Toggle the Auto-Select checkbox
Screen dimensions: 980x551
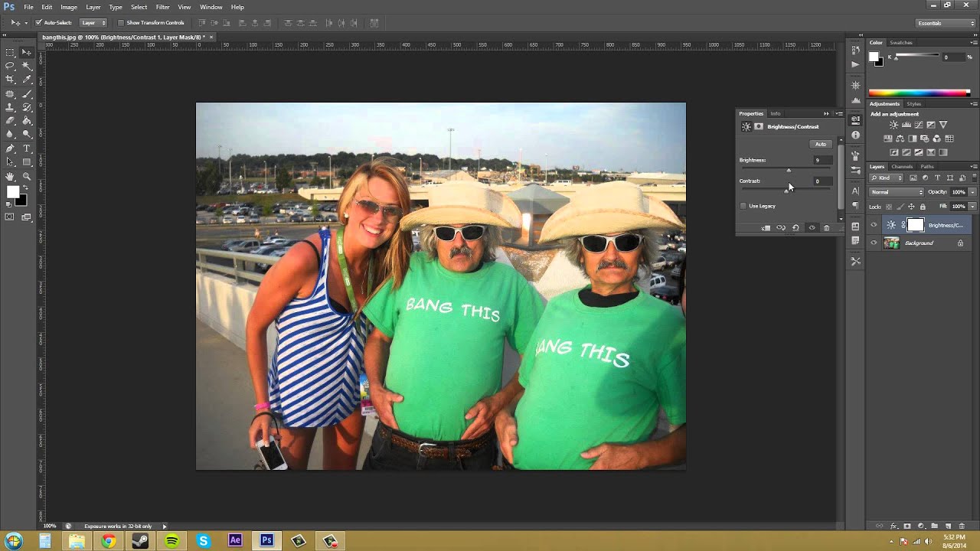coord(39,23)
